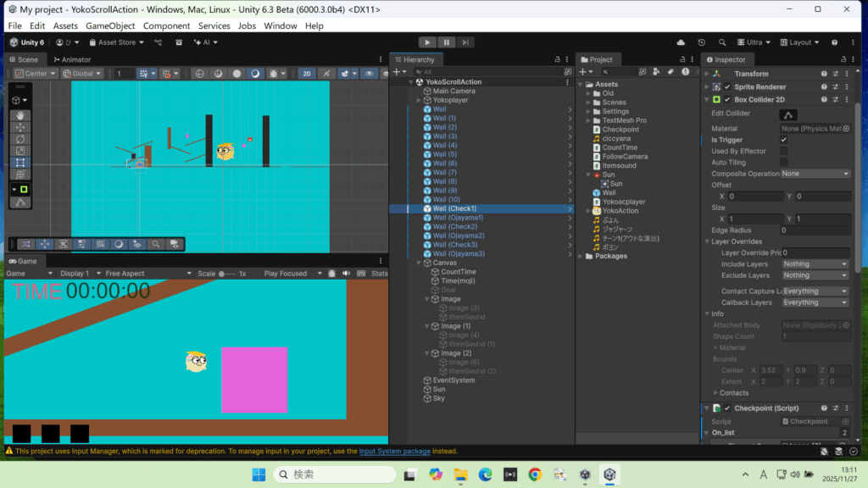Click the Edit Collider button icon
Viewport: 868px width, 488px height.
tap(788, 114)
